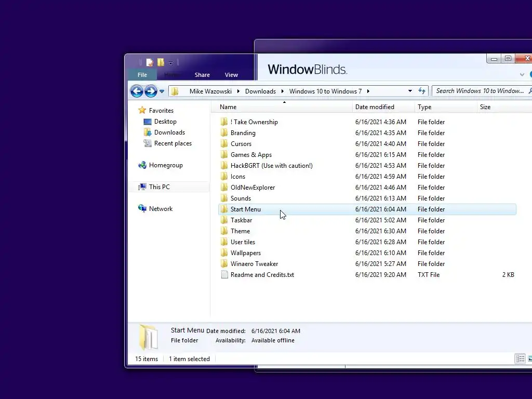Click the '15 items' status bar text
Image resolution: width=532 pixels, height=399 pixels.
(x=147, y=359)
